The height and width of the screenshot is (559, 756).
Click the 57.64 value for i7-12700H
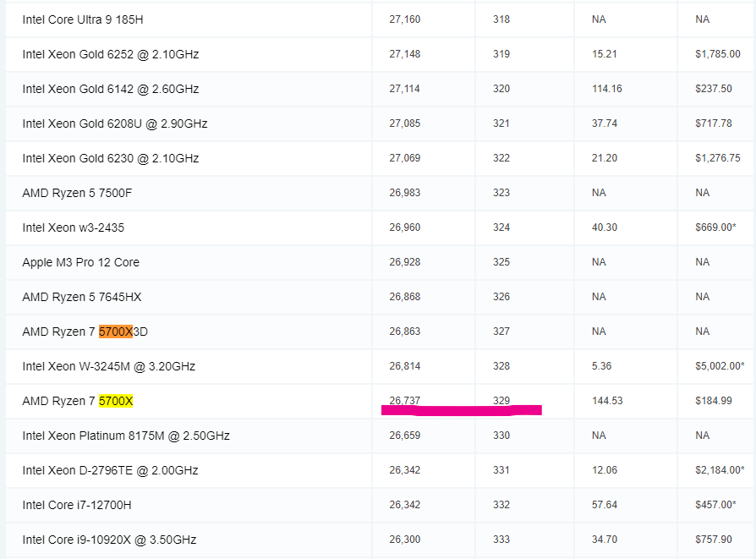(604, 505)
